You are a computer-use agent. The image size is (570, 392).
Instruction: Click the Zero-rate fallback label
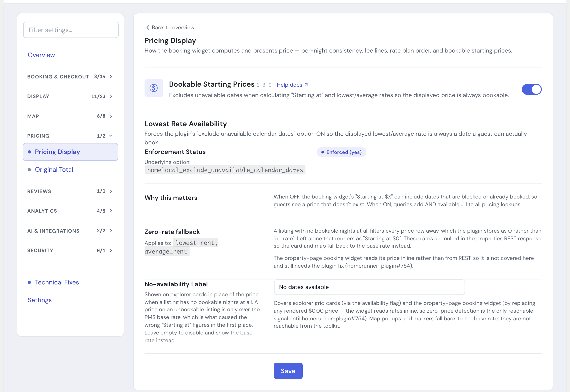pyautogui.click(x=172, y=232)
